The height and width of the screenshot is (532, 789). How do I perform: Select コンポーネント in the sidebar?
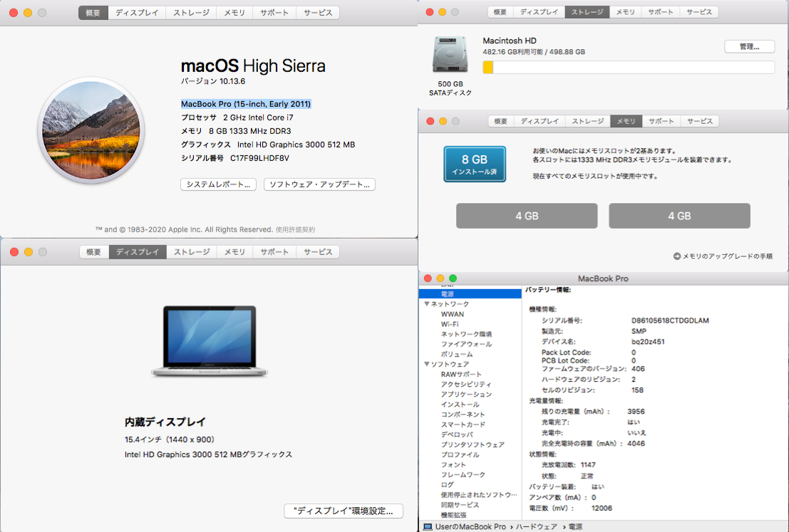pos(463,414)
